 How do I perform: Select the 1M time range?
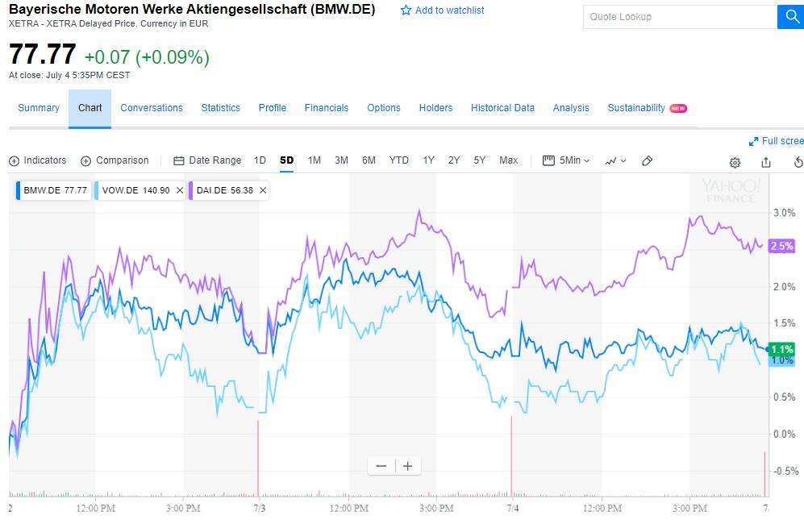point(315,160)
